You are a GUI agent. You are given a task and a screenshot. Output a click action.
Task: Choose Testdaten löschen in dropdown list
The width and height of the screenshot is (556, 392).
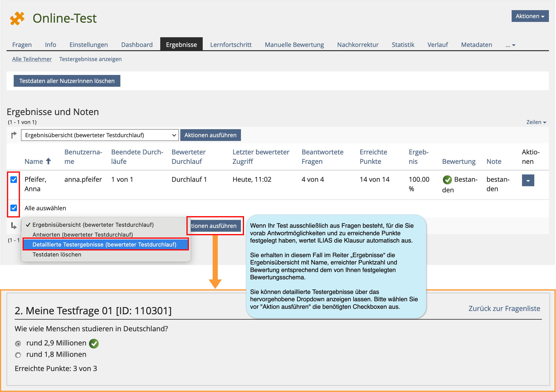(57, 254)
